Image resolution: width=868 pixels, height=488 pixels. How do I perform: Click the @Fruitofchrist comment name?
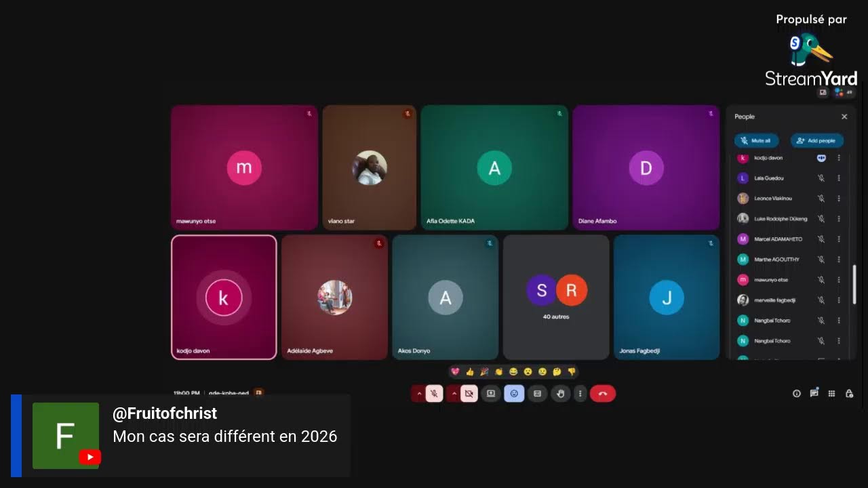coord(165,413)
